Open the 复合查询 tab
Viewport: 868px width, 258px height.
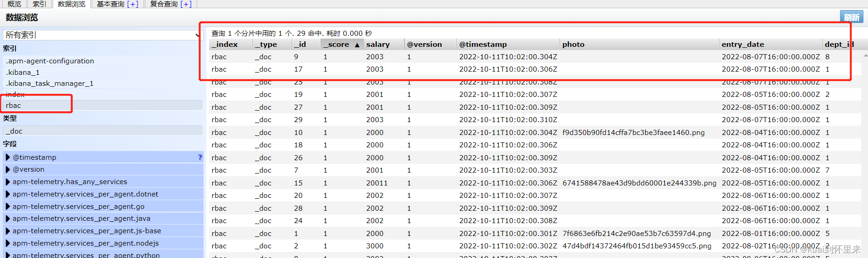pos(164,4)
